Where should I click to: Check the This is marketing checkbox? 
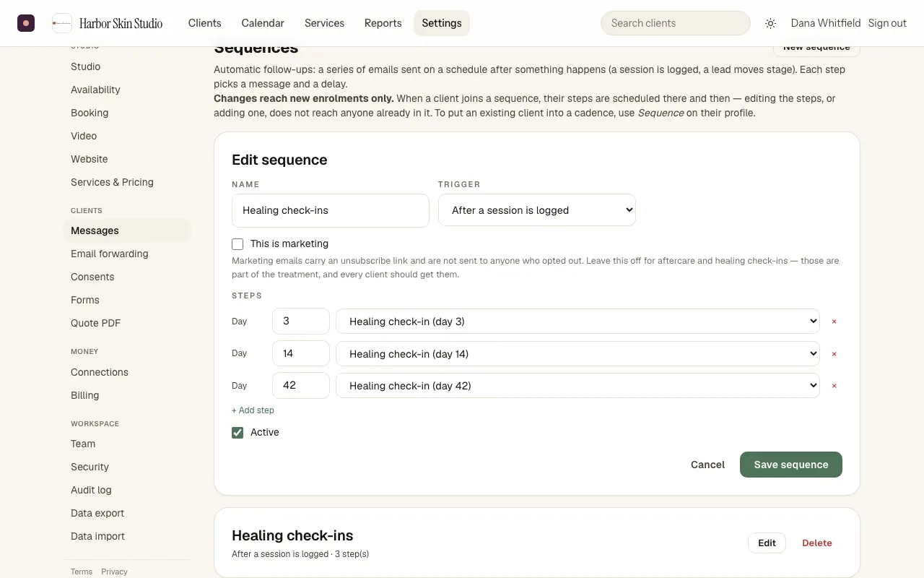(x=237, y=244)
